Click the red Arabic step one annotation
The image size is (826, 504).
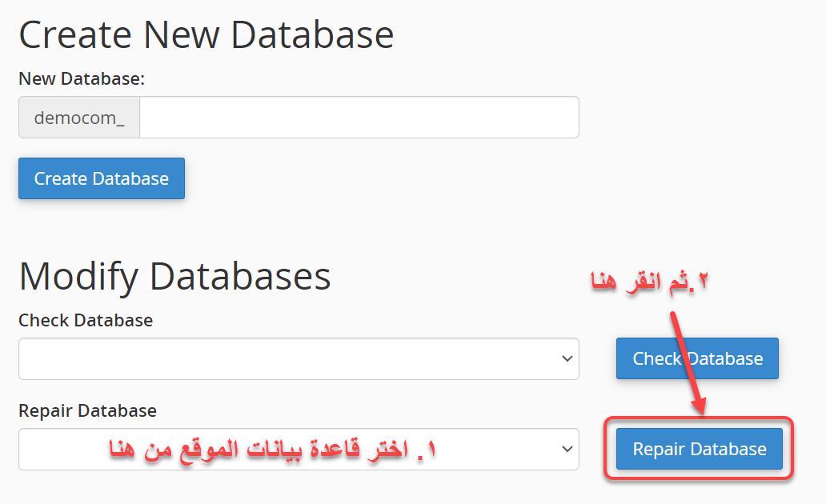coord(274,450)
